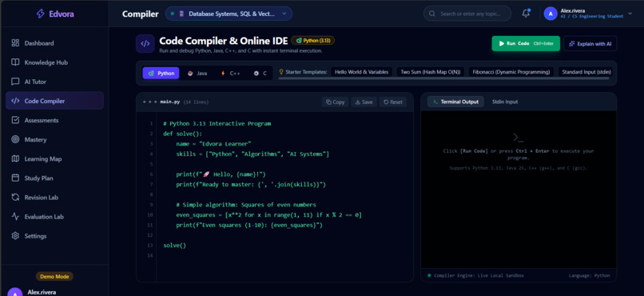Show the Terminal Output tab
Screen dimensions: 644x296
[455, 102]
